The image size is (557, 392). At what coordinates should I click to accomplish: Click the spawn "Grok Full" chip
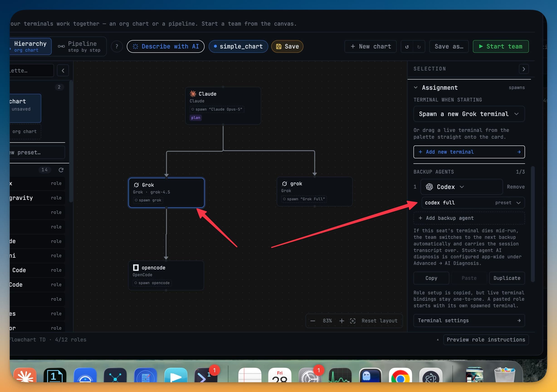coord(304,199)
